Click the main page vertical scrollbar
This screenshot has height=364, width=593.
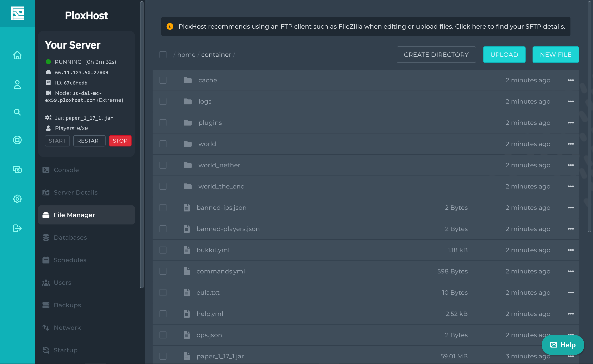point(589,116)
